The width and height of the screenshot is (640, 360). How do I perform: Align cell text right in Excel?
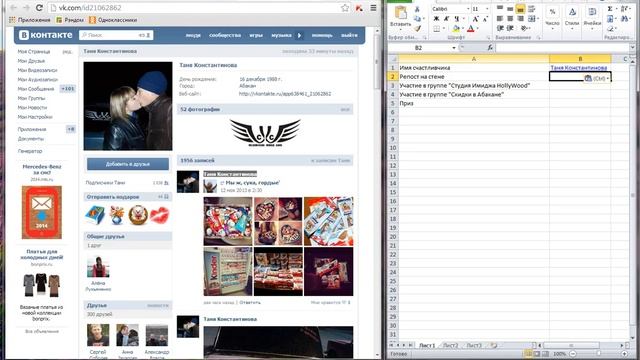(520, 18)
